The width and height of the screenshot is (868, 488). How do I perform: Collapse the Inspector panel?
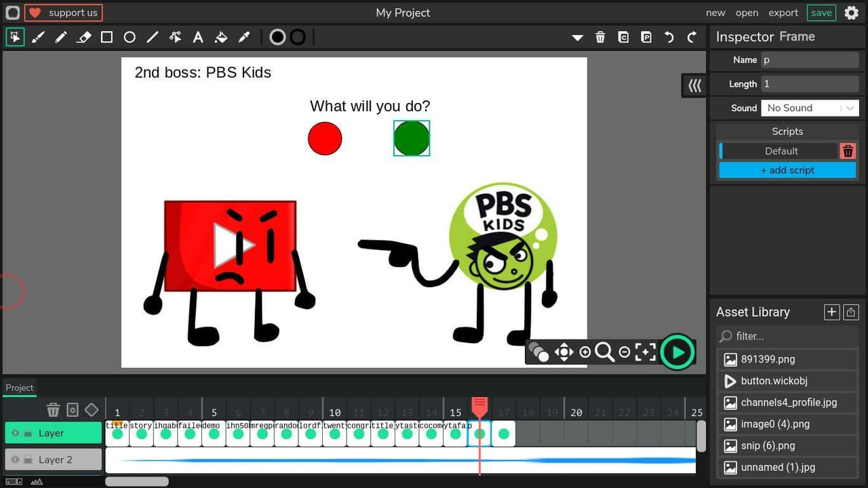coord(694,86)
